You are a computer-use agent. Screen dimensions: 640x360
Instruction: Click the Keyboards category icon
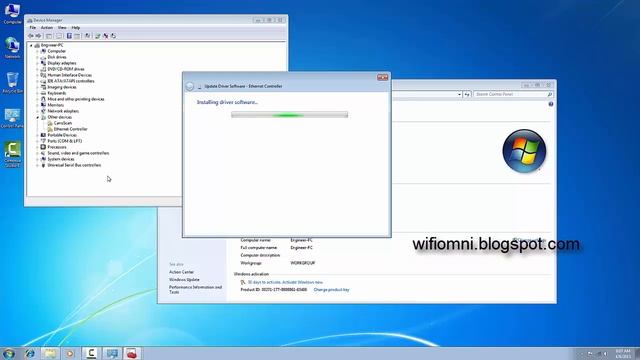pos(43,93)
